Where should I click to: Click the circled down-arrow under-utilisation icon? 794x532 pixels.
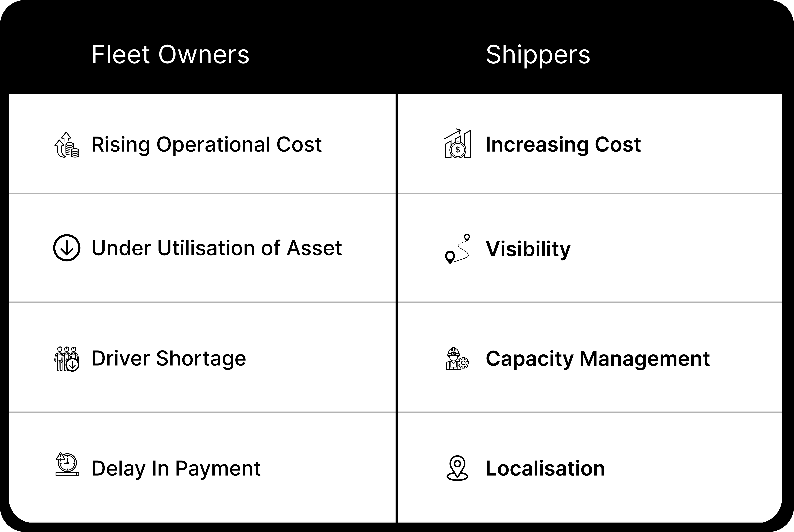point(67,248)
